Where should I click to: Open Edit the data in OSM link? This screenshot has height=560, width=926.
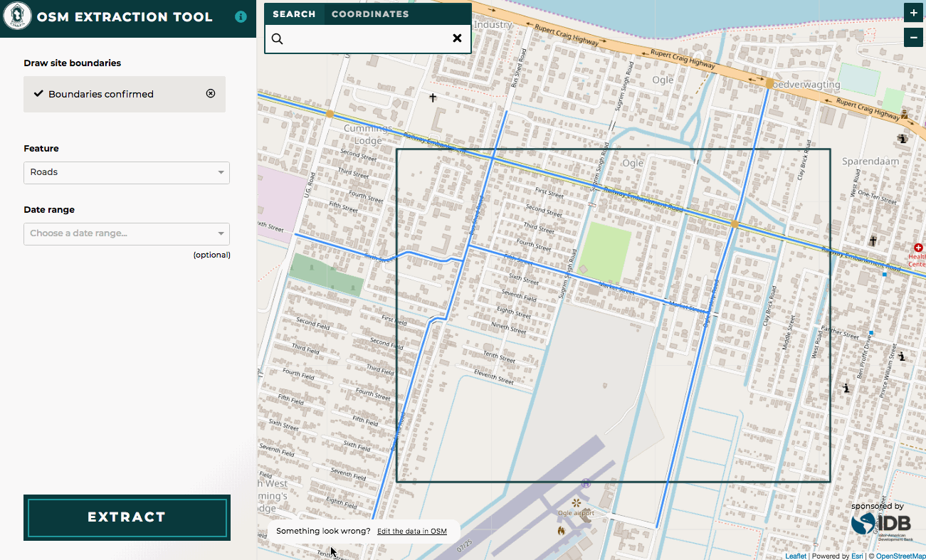tap(411, 532)
